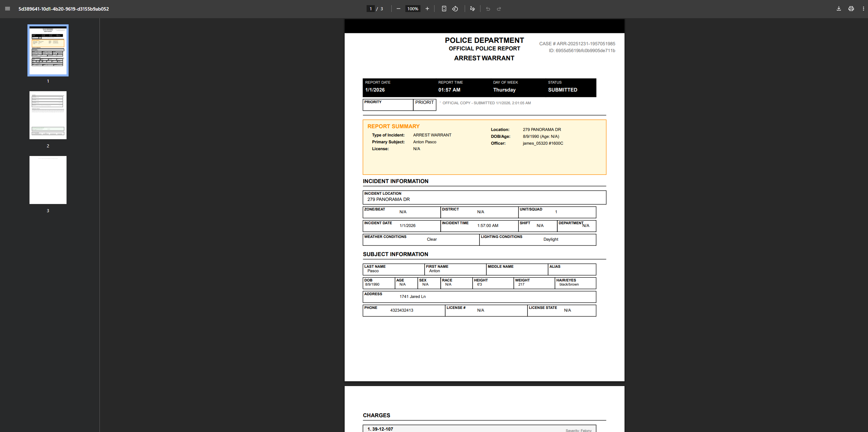Activate the draw annotation tool

coord(472,9)
